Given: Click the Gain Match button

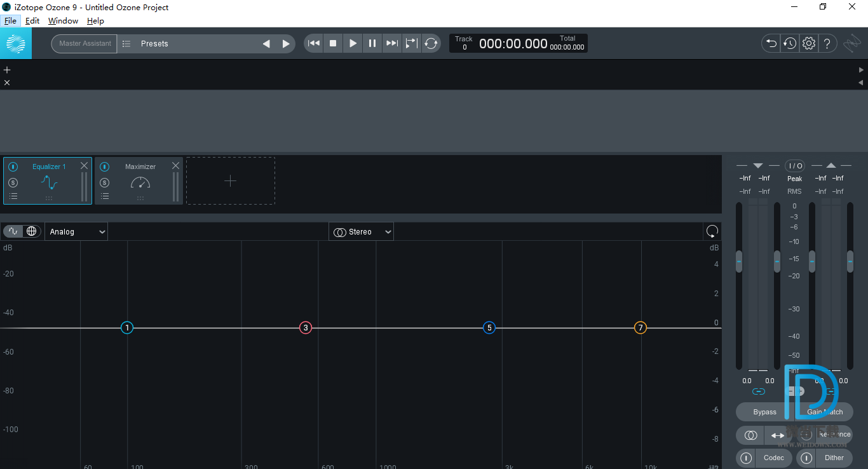Looking at the screenshot, I should click(x=825, y=412).
